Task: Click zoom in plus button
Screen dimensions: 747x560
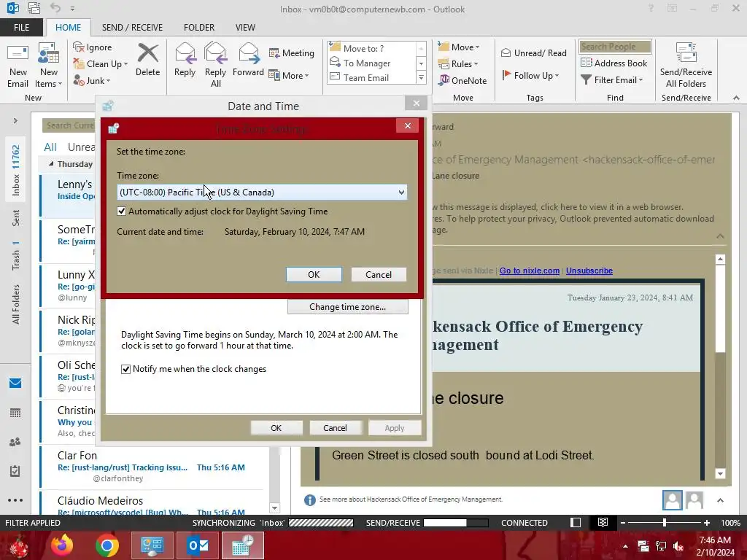Action: [x=706, y=522]
